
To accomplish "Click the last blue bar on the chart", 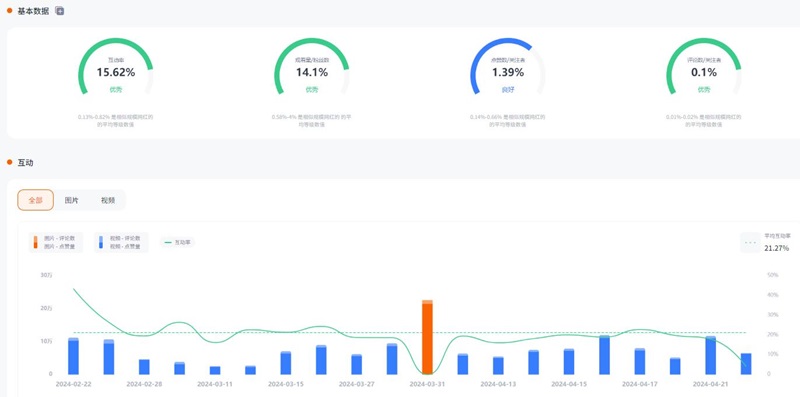I will coord(746,364).
